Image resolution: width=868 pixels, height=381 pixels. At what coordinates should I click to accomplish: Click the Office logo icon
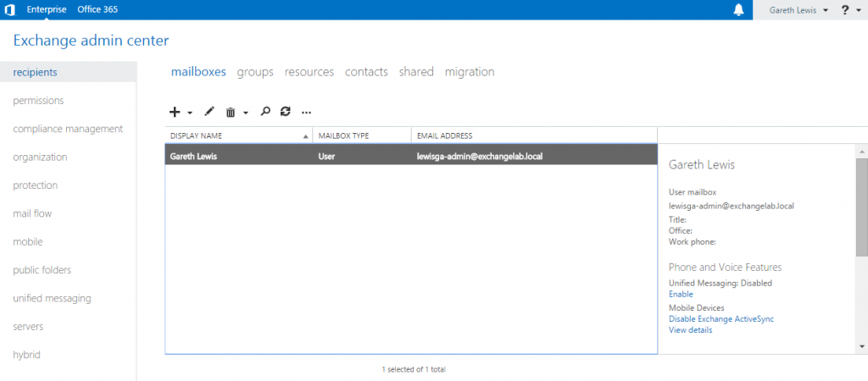click(9, 10)
